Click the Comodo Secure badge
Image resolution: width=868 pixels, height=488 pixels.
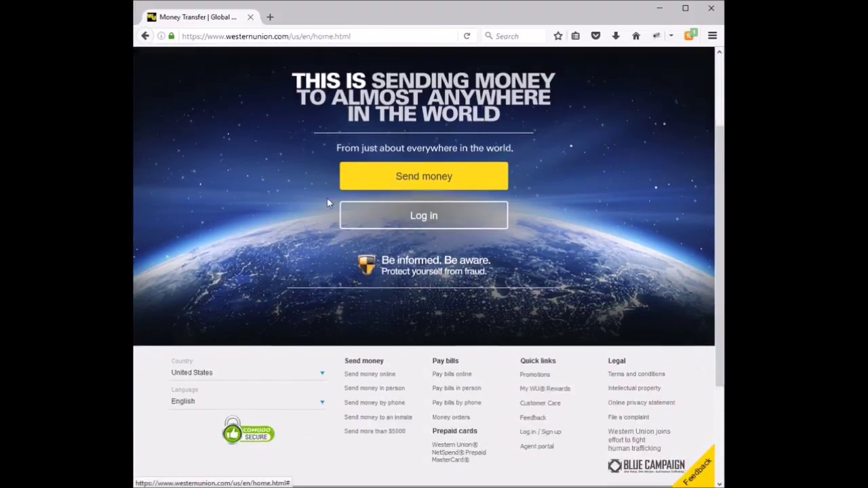tap(249, 431)
